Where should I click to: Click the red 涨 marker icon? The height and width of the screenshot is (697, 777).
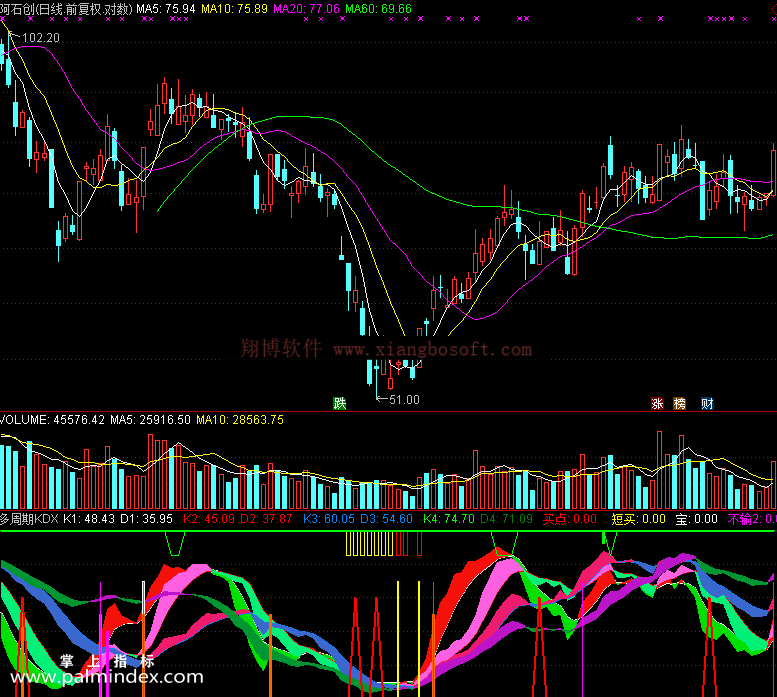click(657, 404)
